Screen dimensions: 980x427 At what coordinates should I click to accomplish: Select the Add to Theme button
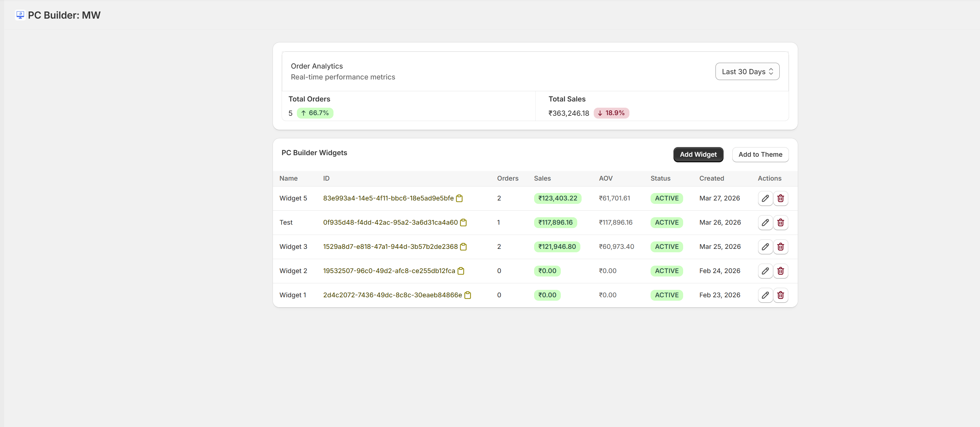coord(760,154)
